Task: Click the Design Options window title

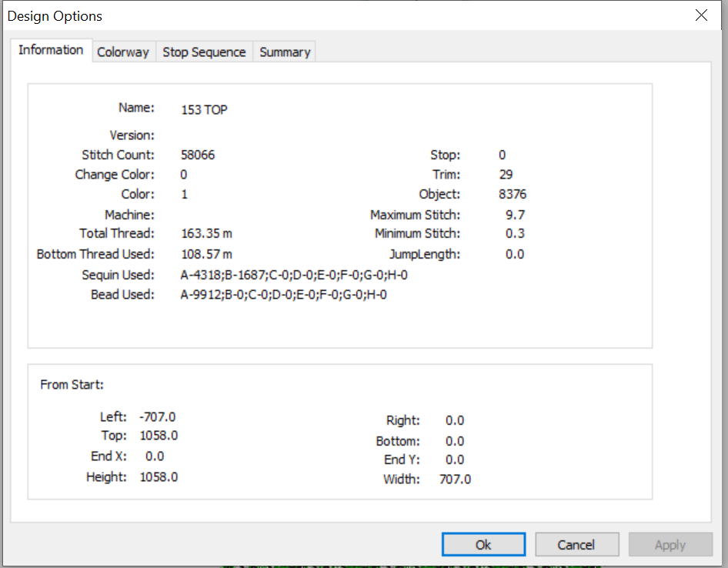Action: click(55, 16)
